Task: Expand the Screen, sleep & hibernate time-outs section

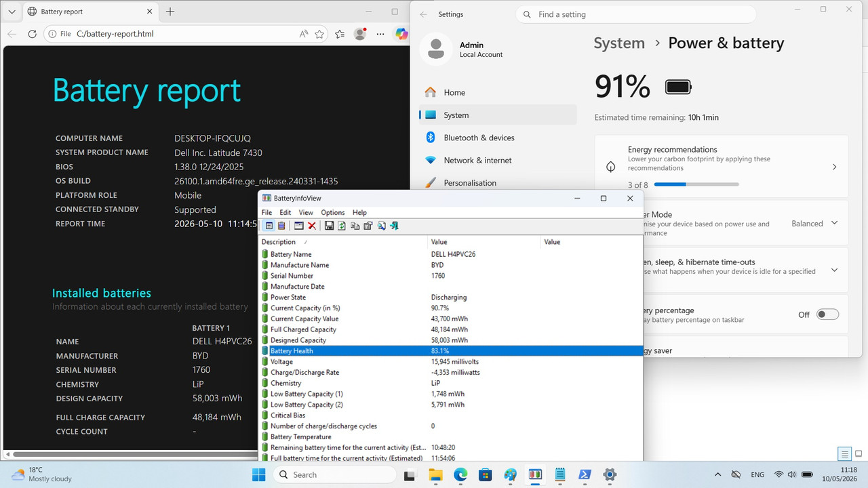Action: tap(834, 270)
